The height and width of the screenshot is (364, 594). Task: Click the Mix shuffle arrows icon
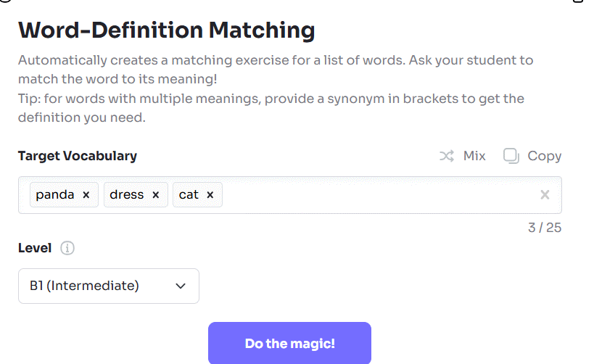click(x=447, y=156)
